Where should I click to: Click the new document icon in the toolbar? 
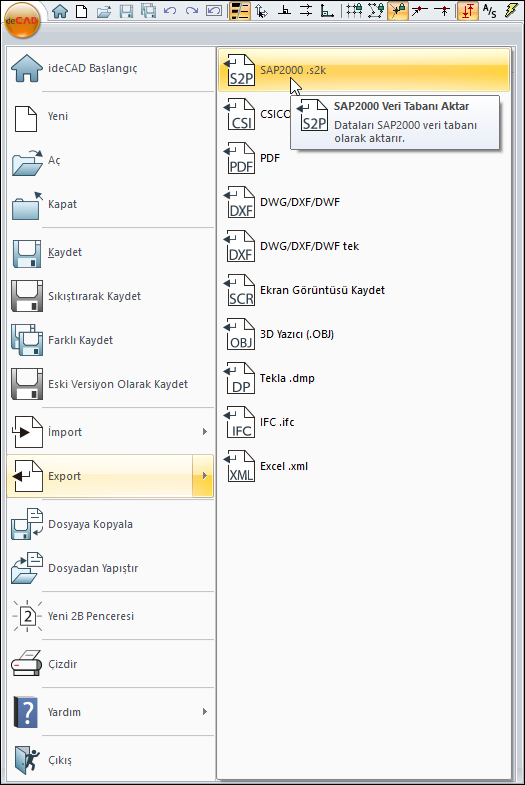pos(81,11)
